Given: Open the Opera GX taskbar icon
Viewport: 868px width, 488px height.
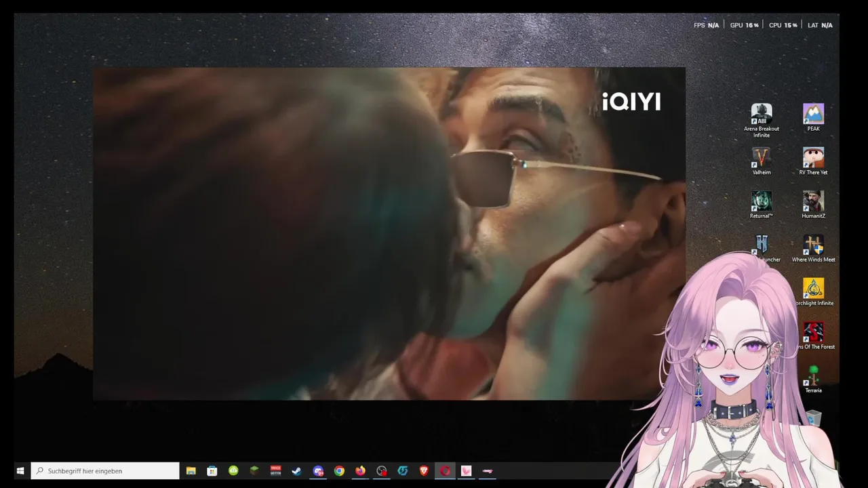Looking at the screenshot, I should (445, 470).
